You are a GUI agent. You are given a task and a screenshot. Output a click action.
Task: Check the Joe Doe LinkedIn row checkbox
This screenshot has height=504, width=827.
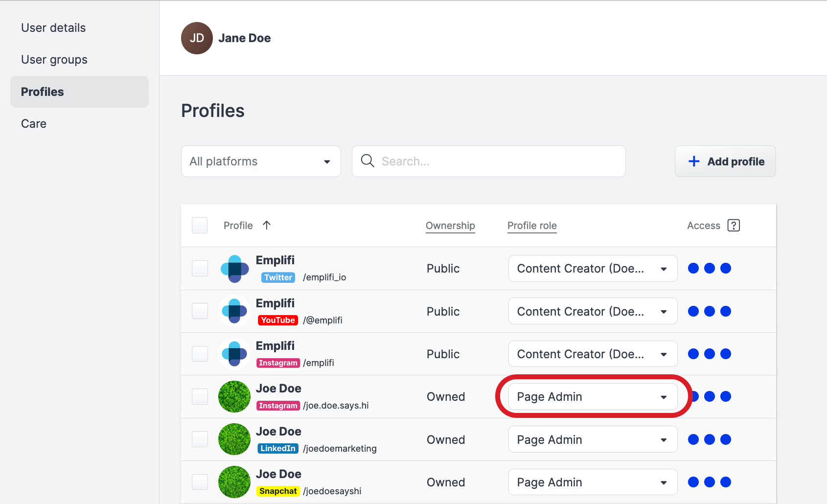(x=200, y=439)
